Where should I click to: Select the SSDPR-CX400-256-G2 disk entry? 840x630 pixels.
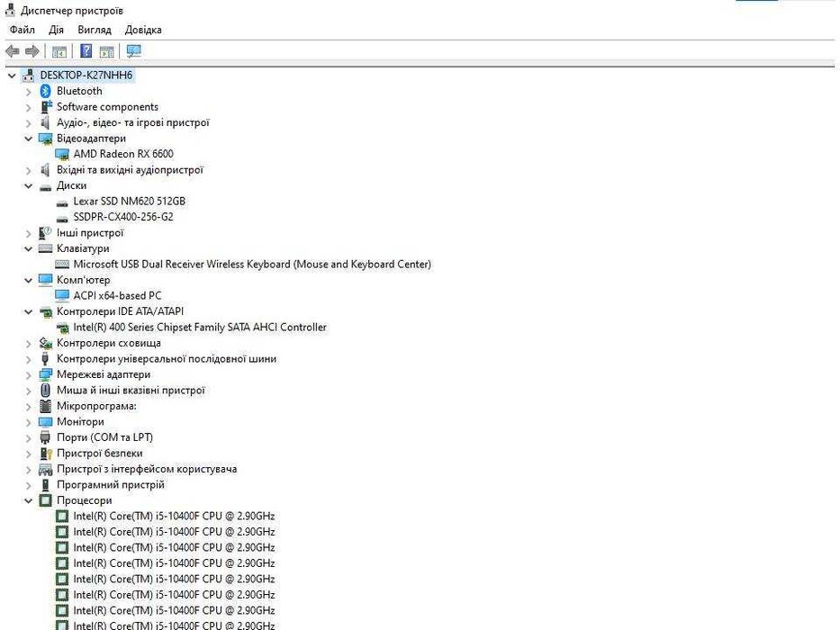(x=123, y=217)
